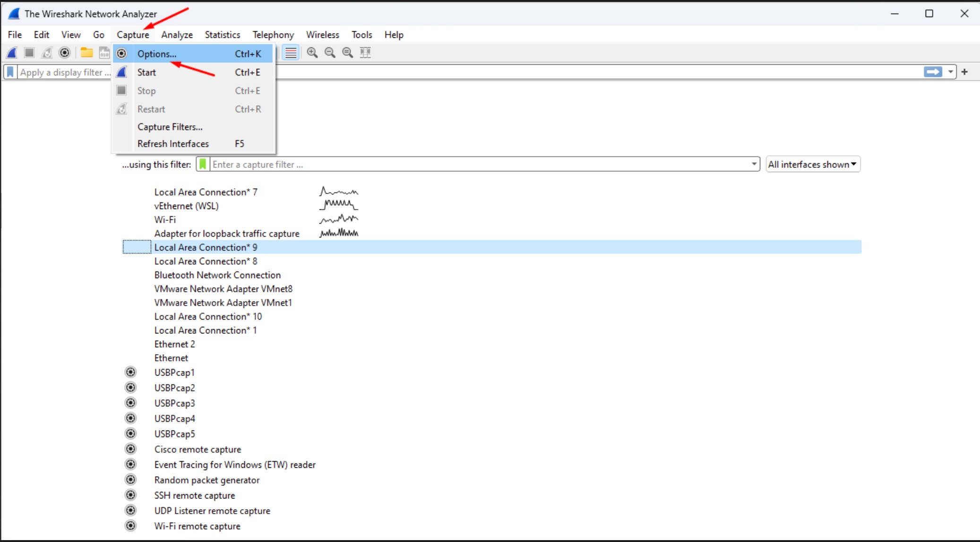Click UDP Listener remote capture gear icon
Image resolution: width=980 pixels, height=542 pixels.
point(130,510)
